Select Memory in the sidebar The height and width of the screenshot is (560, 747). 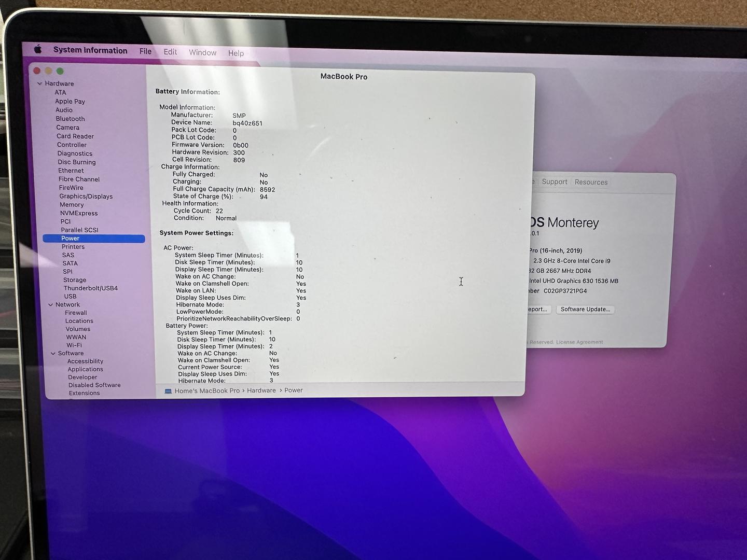click(x=72, y=205)
